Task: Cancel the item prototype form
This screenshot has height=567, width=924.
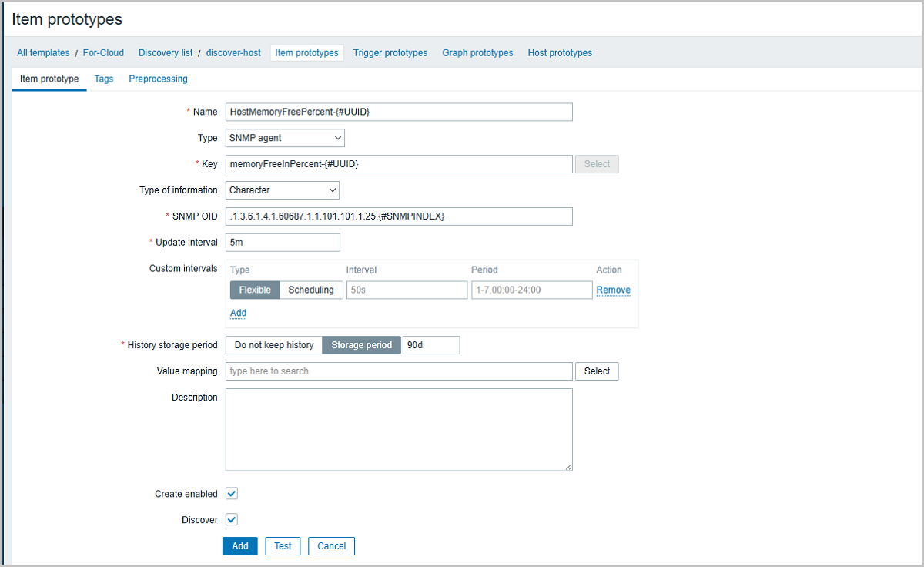Action: tap(331, 546)
